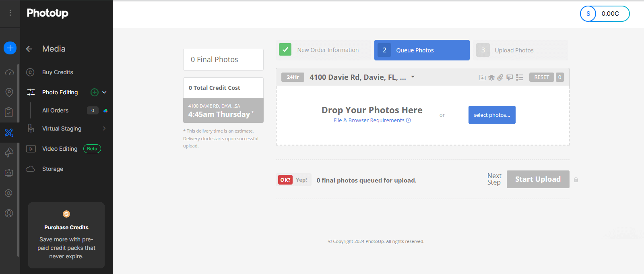
Task: Open Storage from the Media menu
Action: tap(53, 169)
